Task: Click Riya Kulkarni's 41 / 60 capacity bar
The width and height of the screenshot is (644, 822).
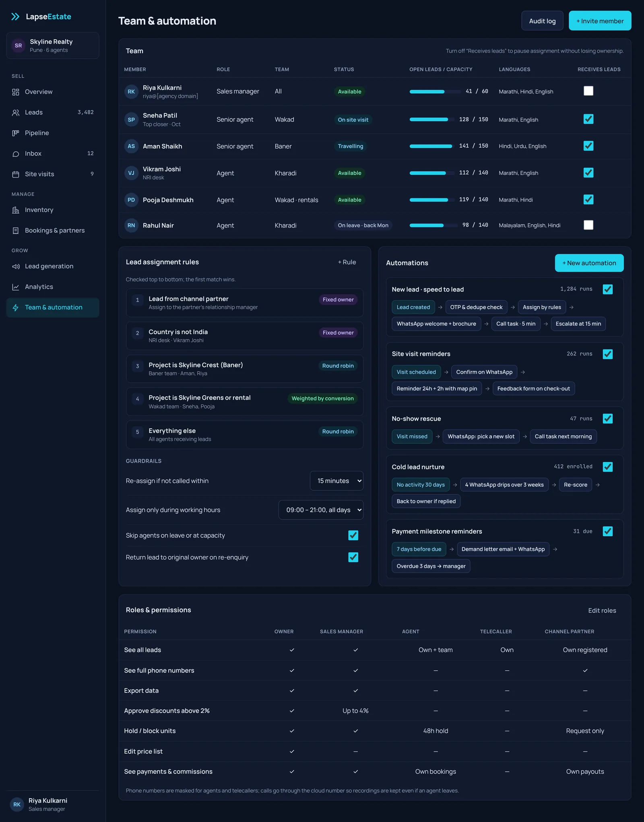Action: pyautogui.click(x=436, y=91)
